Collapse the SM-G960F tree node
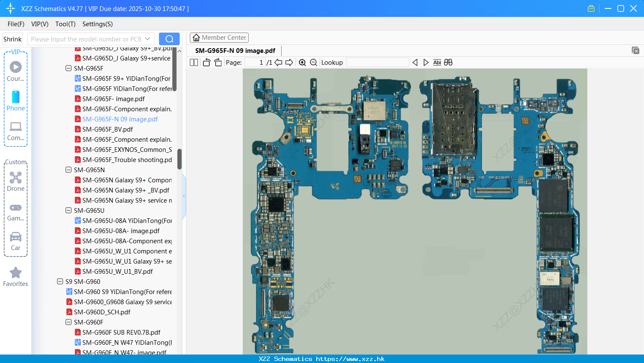The image size is (644, 363). click(69, 322)
